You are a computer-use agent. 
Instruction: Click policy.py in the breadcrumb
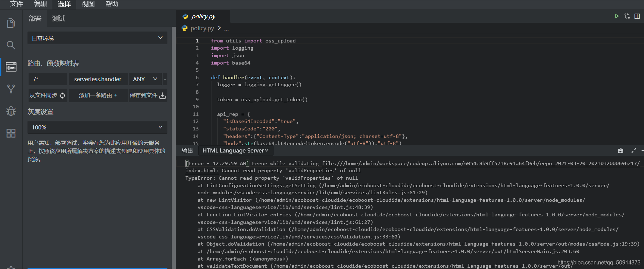coord(202,28)
